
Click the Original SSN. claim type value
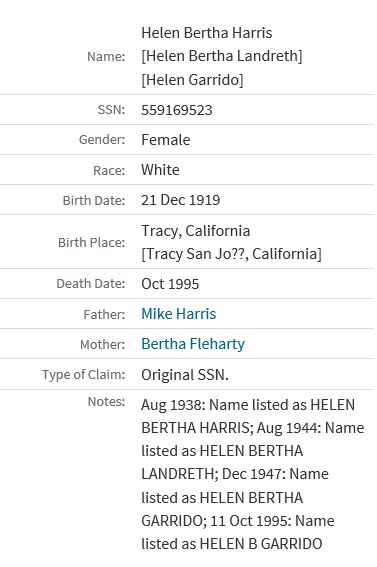coord(185,375)
